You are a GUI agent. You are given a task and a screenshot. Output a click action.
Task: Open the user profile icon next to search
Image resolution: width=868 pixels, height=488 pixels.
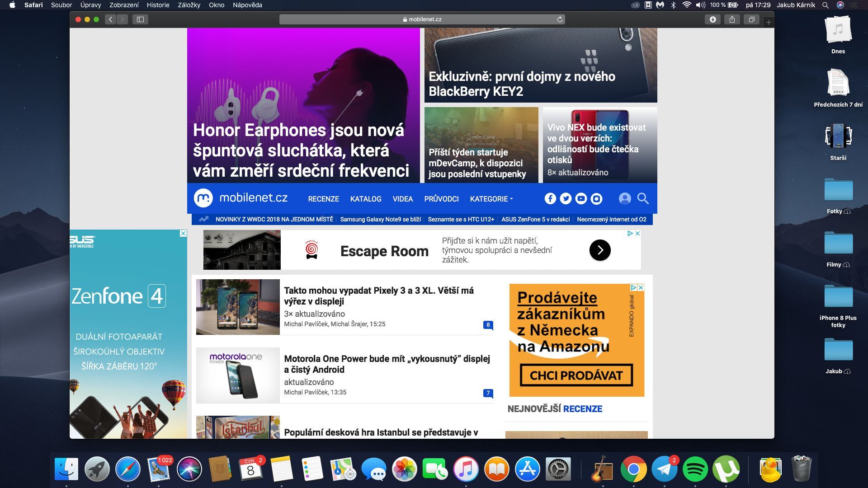[625, 198]
